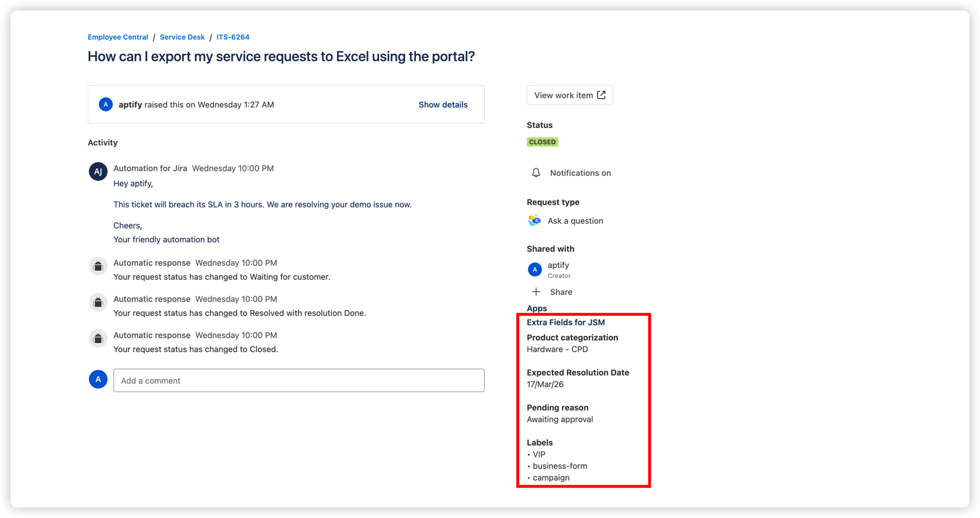Open the ITS-6264 breadcrumb link
Image resolution: width=980 pixels, height=518 pixels.
pos(233,37)
